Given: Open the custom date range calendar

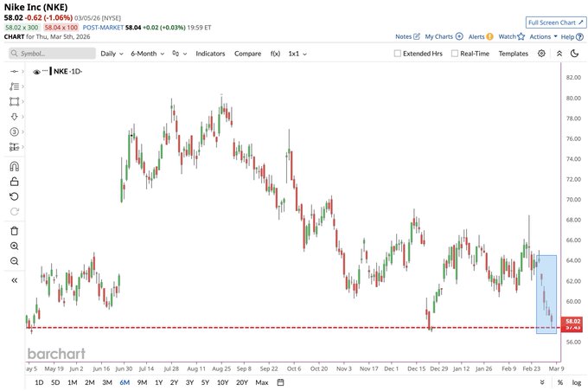Looking at the screenshot, I should [x=280, y=382].
